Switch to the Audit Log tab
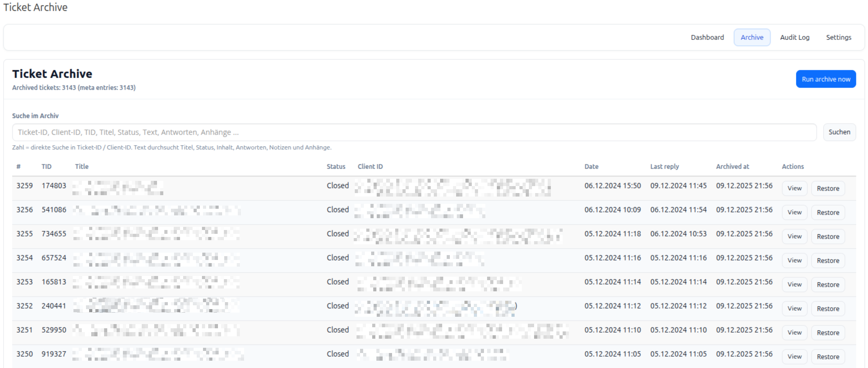Image resolution: width=868 pixels, height=368 pixels. click(x=795, y=37)
